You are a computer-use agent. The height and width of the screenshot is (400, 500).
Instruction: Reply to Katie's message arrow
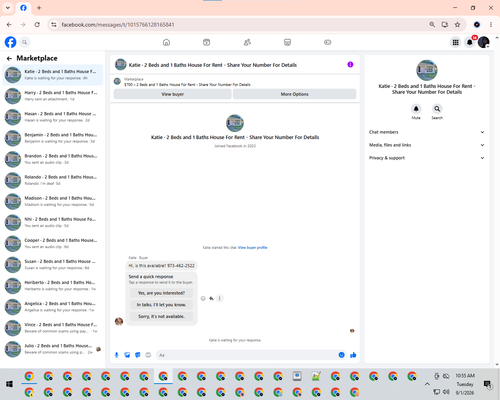[211, 298]
